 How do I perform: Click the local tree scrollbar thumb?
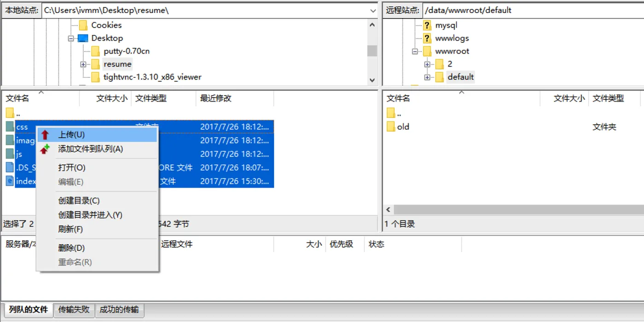pos(372,51)
